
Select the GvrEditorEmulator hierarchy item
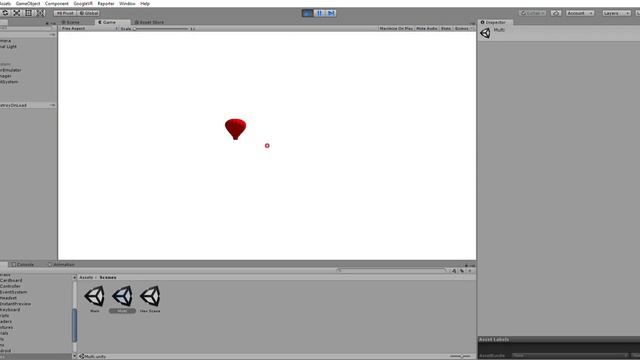tap(11, 70)
